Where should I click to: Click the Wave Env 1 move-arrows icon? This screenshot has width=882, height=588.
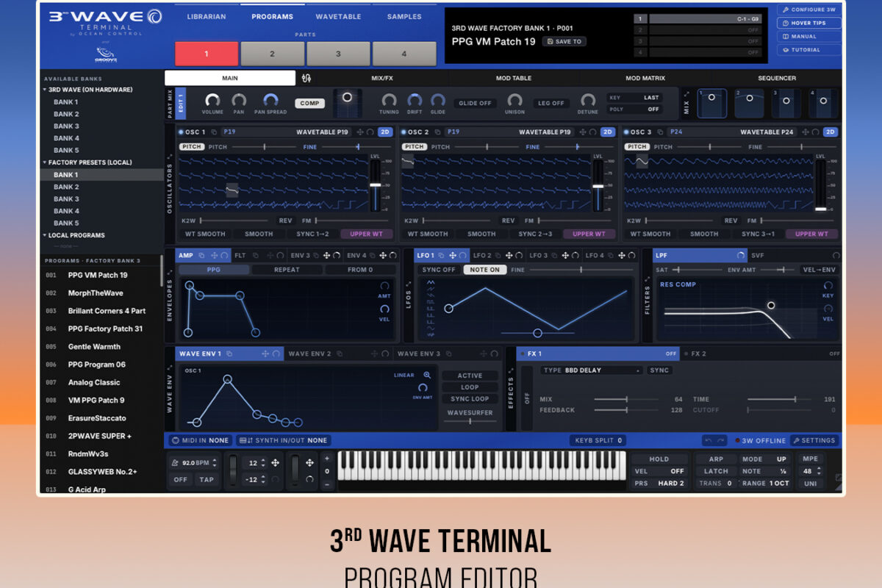265,354
